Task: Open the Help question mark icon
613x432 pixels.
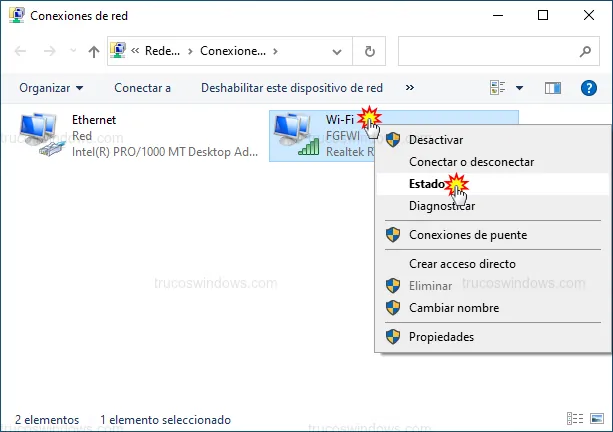Action: (x=589, y=88)
